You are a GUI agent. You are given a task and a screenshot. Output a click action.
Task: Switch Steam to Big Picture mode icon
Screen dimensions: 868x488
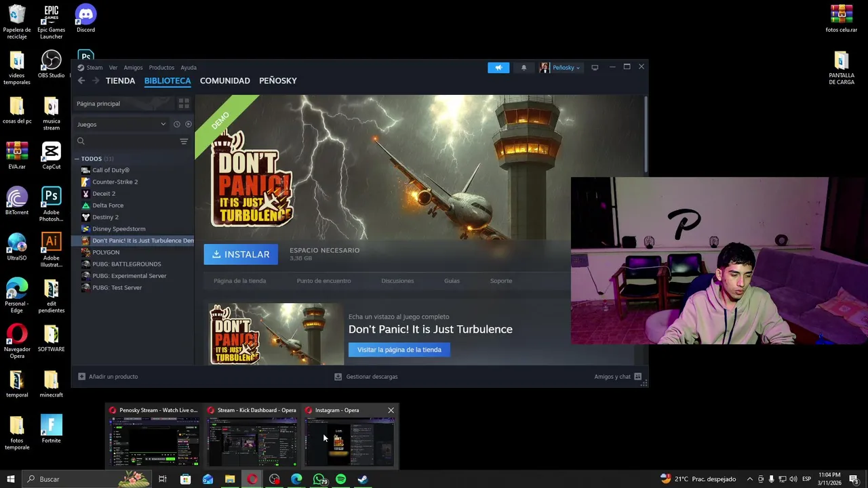pos(595,68)
